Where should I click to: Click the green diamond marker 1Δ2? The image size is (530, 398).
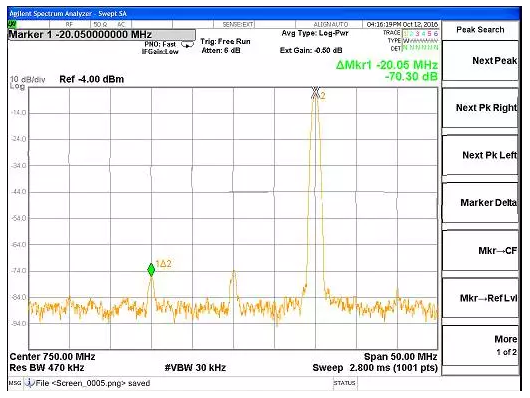[x=151, y=270]
